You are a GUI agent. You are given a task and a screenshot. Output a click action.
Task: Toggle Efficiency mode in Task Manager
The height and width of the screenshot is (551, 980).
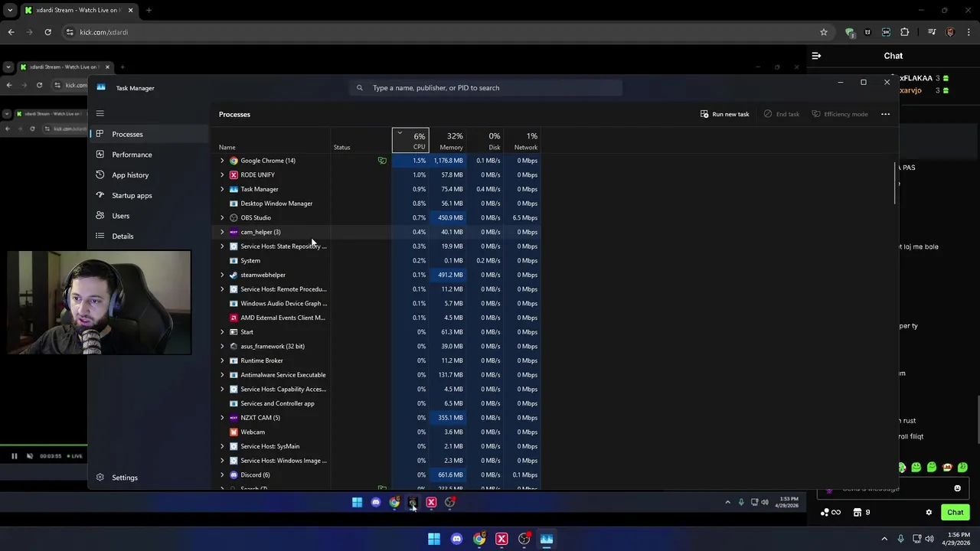(840, 114)
